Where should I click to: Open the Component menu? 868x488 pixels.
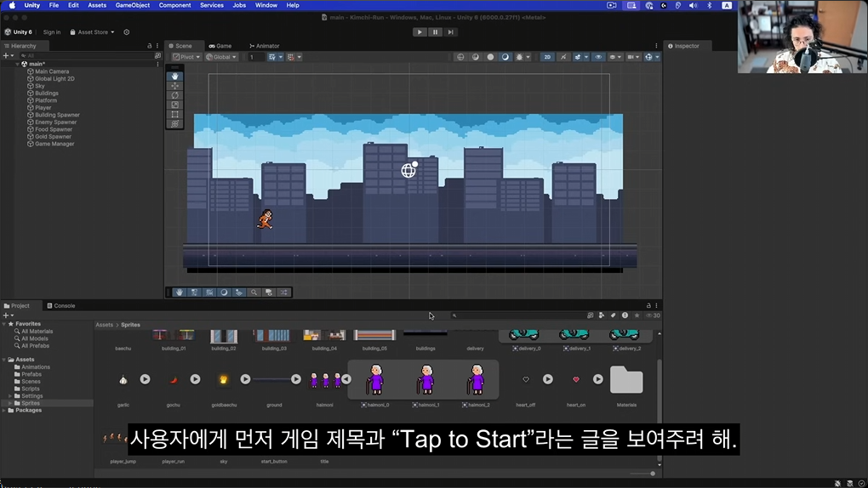pyautogui.click(x=175, y=6)
